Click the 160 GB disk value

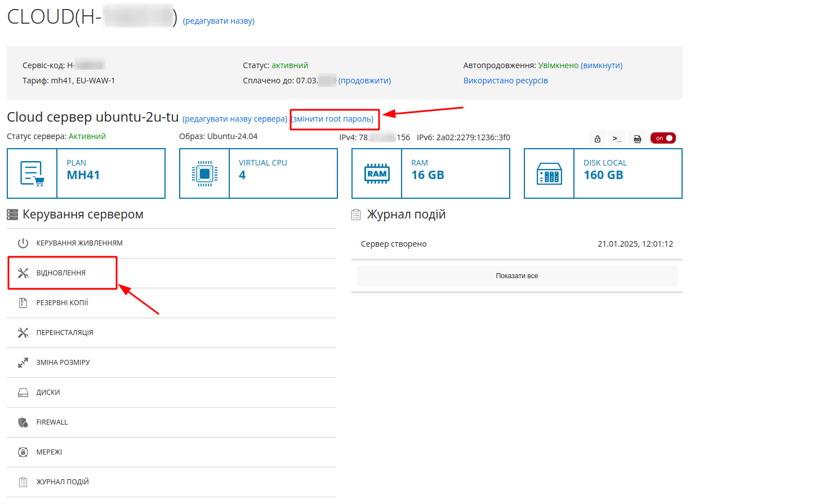click(x=603, y=175)
